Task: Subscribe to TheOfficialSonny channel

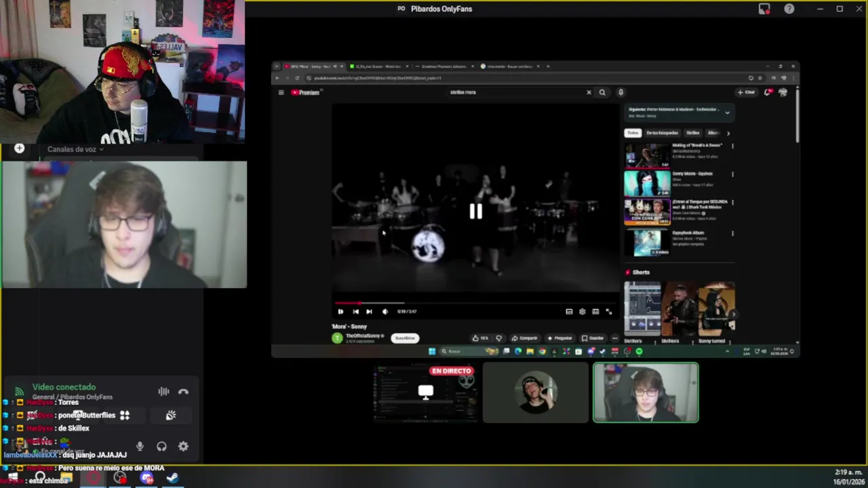Action: click(405, 338)
